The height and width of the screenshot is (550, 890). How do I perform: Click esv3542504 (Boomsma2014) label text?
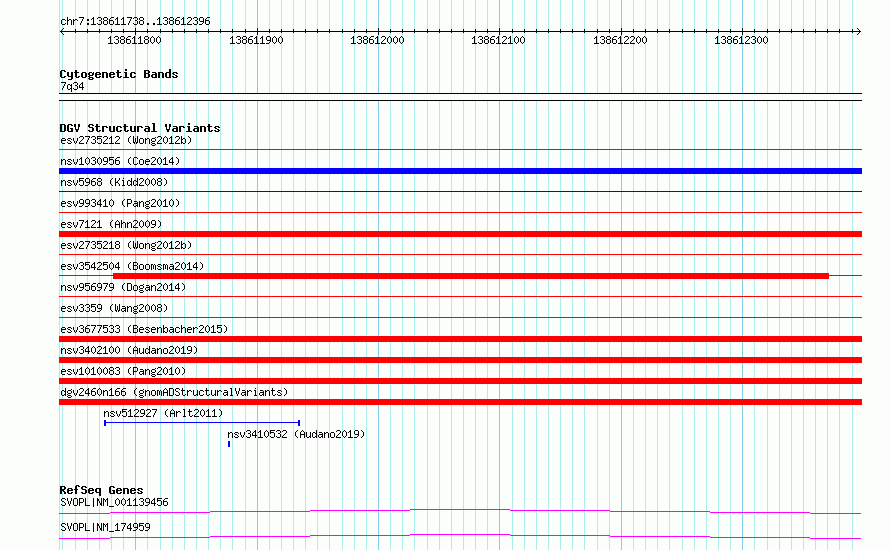tap(132, 266)
